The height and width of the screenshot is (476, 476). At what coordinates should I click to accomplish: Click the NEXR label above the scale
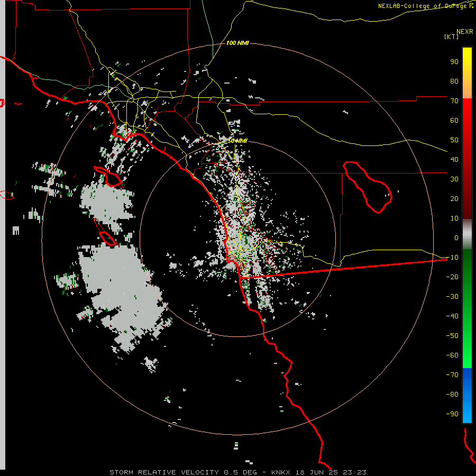[465, 32]
